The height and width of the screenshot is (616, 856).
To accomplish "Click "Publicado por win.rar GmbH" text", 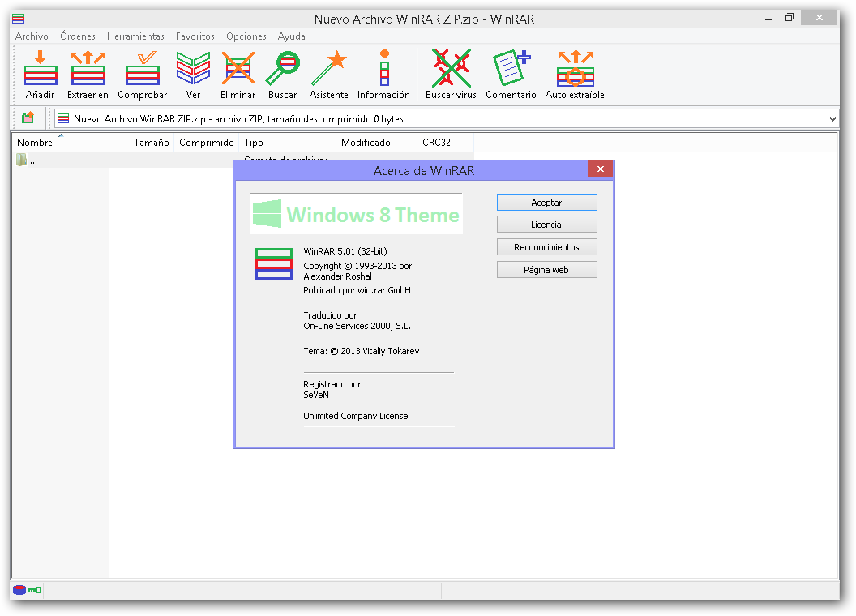I will [357, 290].
